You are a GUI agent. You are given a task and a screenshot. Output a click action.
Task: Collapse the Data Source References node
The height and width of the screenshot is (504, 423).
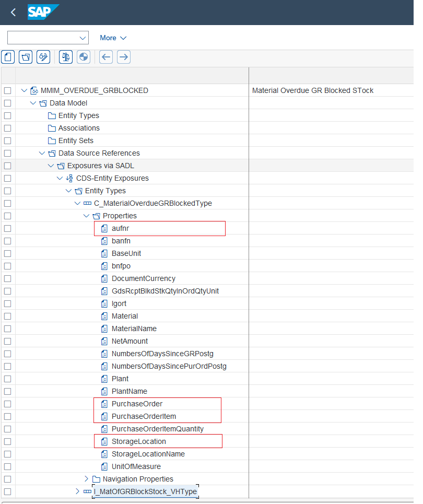[x=42, y=153]
